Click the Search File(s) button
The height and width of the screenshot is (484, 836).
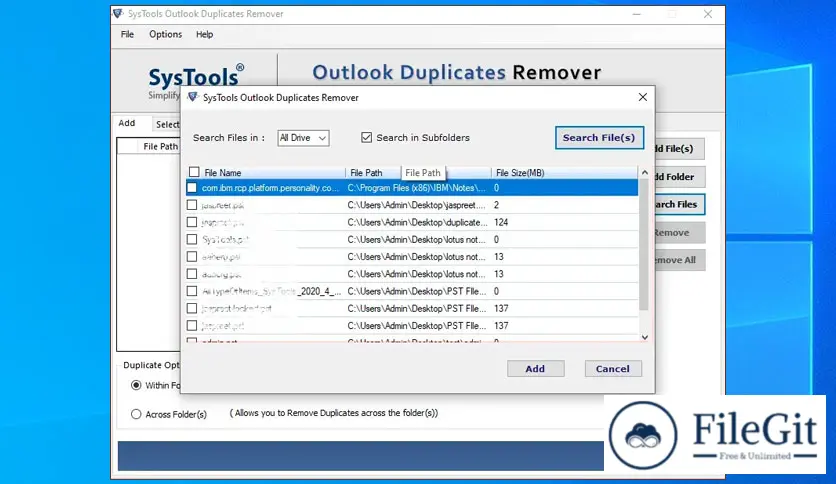599,138
